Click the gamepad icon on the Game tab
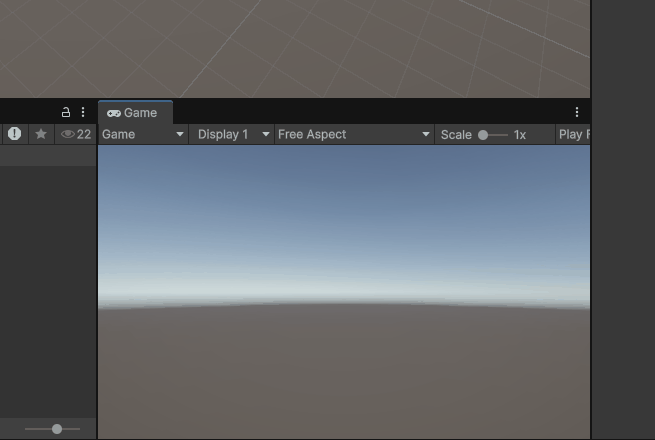 [114, 113]
